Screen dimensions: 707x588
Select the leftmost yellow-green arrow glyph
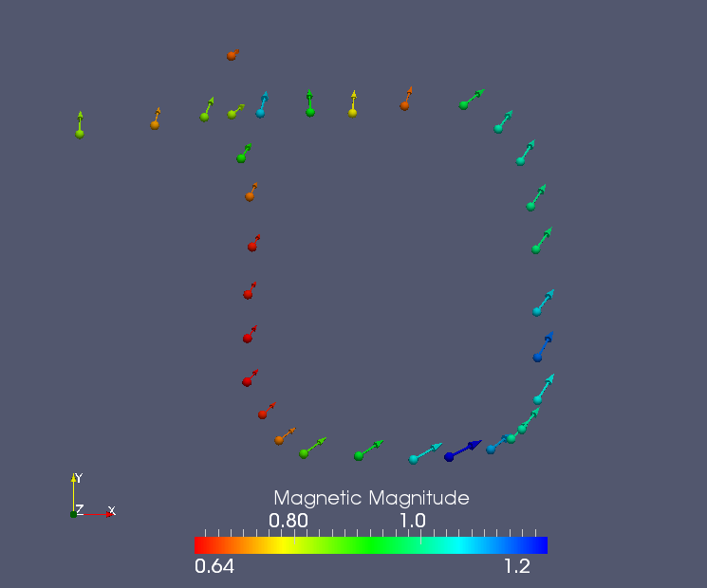(80, 125)
